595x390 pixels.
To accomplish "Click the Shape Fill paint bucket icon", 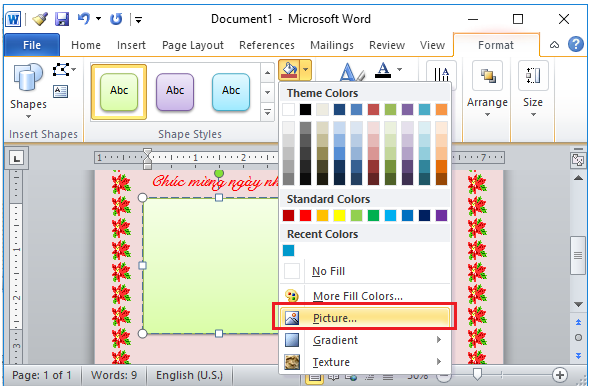I will 289,70.
